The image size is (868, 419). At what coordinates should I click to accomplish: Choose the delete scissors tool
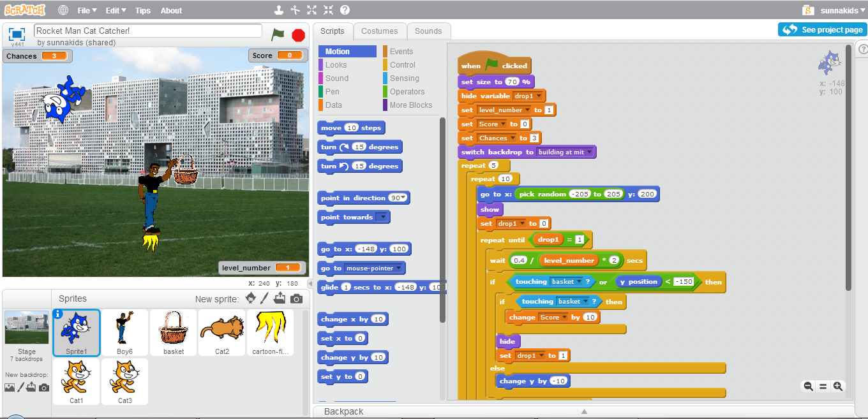pos(295,10)
